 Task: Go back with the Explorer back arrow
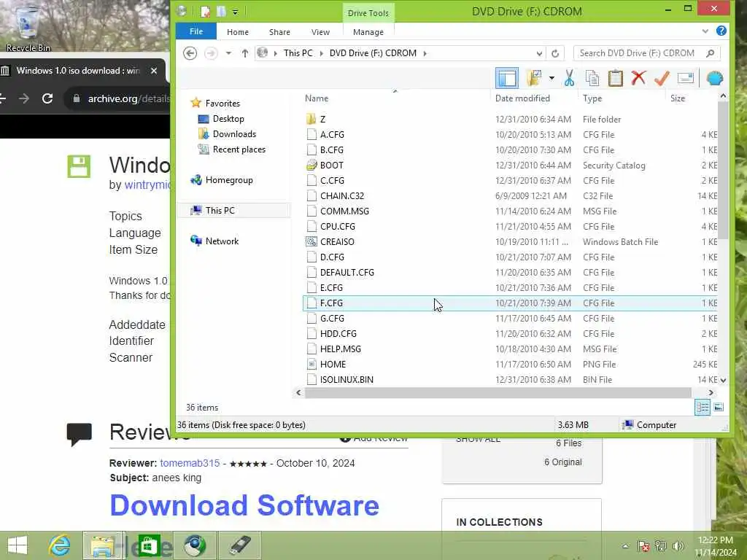190,52
